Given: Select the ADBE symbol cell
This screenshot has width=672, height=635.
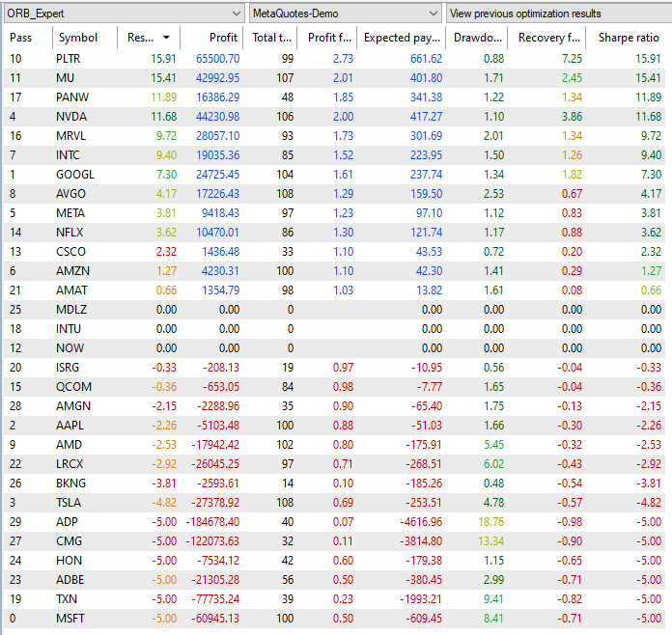Looking at the screenshot, I should tap(70, 579).
